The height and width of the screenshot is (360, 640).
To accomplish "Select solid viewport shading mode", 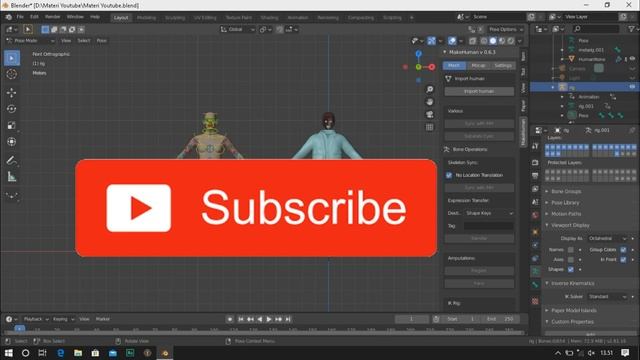I will [x=493, y=41].
